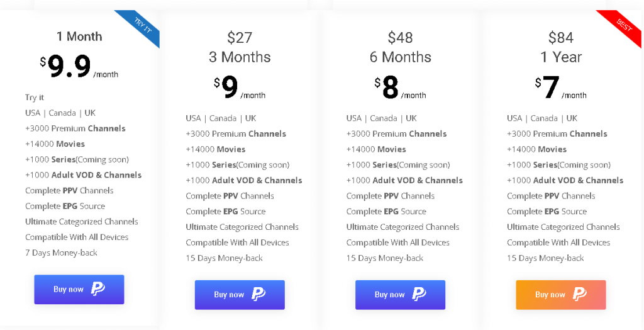Click the $27 total price heading
The height and width of the screenshot is (330, 644).
coord(240,38)
